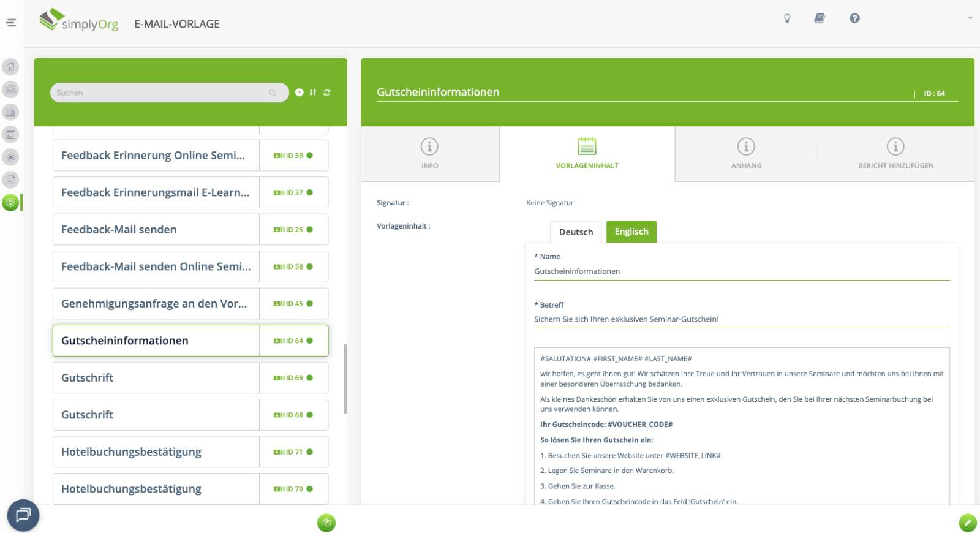
Task: Refresh the template list
Action: click(x=327, y=93)
